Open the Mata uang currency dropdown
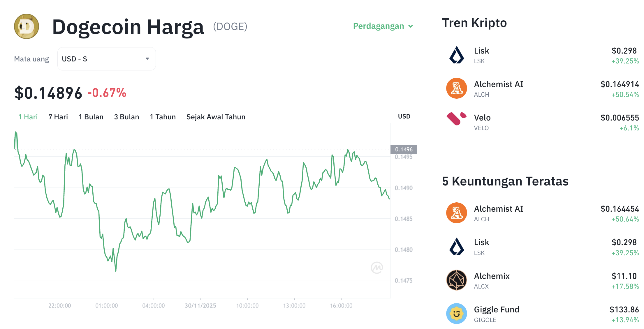644x329 pixels. pyautogui.click(x=106, y=59)
